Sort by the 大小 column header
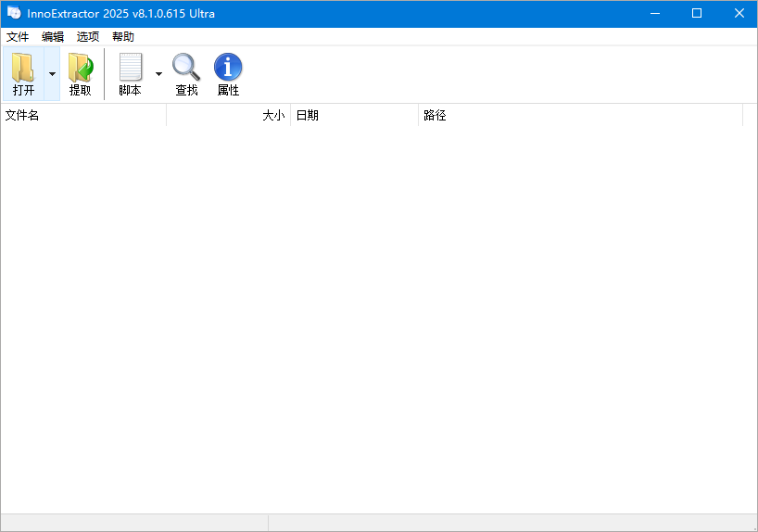The height and width of the screenshot is (532, 758). pos(228,115)
